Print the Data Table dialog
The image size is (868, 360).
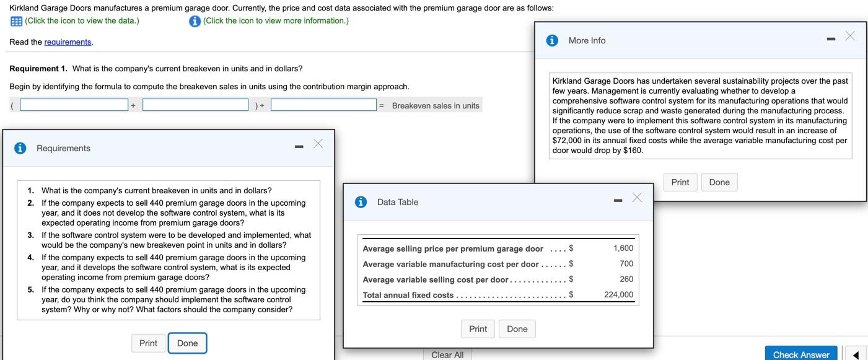pyautogui.click(x=478, y=329)
